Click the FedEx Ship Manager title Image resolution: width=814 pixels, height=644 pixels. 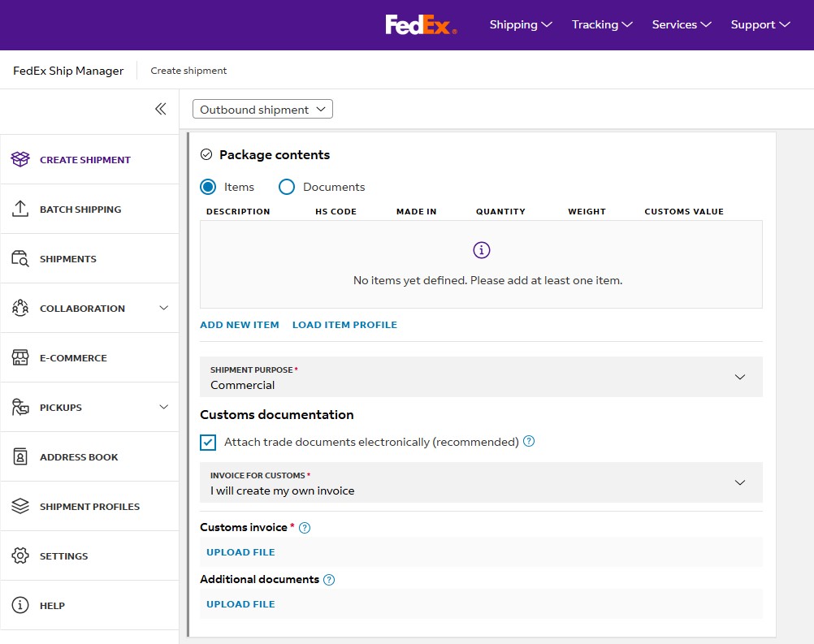pos(68,71)
